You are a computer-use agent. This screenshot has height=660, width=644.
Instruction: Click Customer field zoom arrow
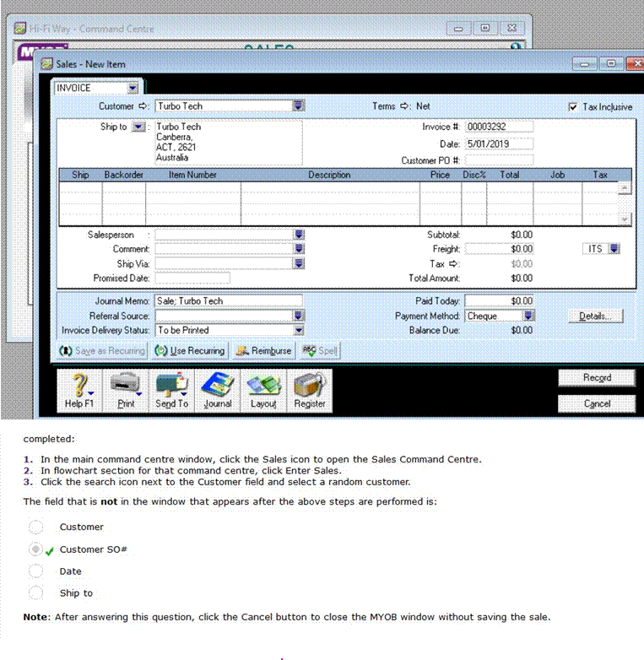click(x=143, y=106)
